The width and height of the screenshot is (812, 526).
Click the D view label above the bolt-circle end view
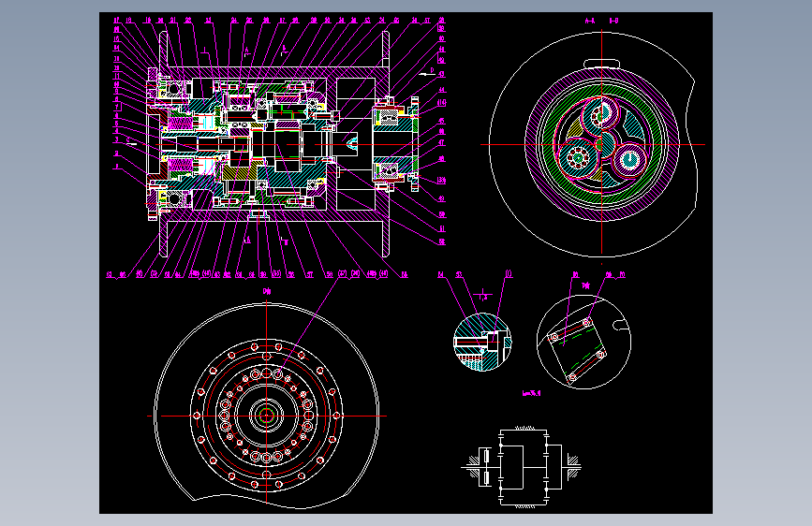point(267,291)
